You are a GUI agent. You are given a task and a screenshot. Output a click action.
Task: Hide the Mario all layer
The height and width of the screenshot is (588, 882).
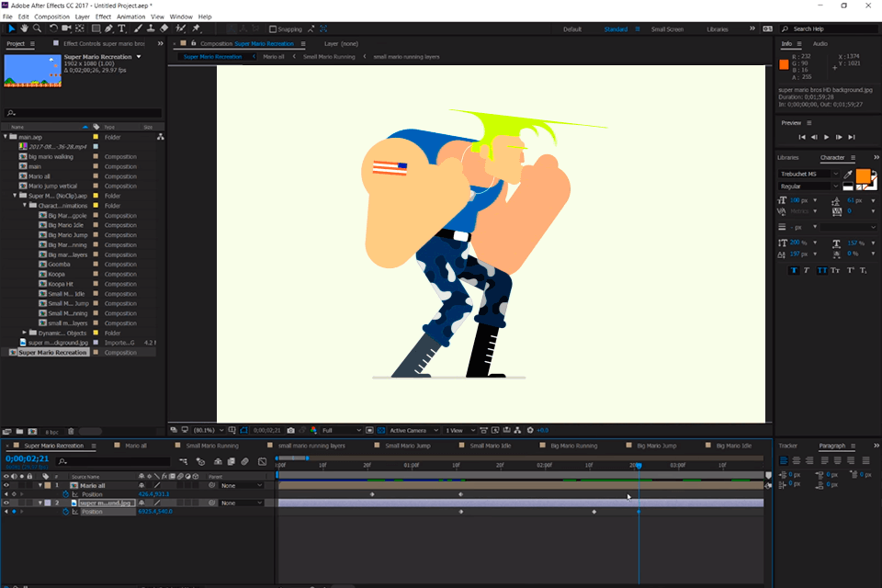coord(8,485)
